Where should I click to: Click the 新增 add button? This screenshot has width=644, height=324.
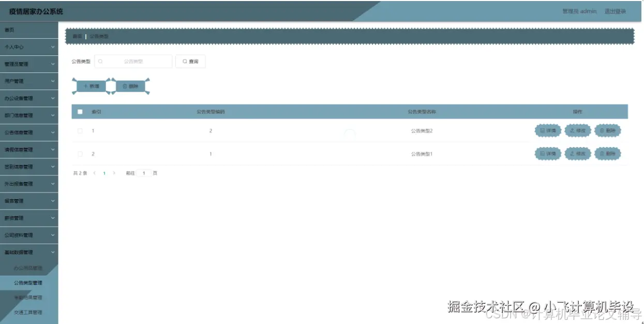coord(91,86)
